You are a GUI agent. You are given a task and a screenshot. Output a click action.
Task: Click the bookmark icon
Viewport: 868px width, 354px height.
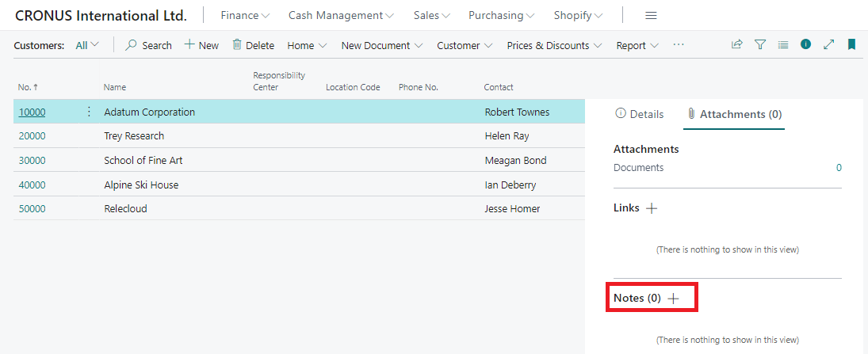(851, 45)
